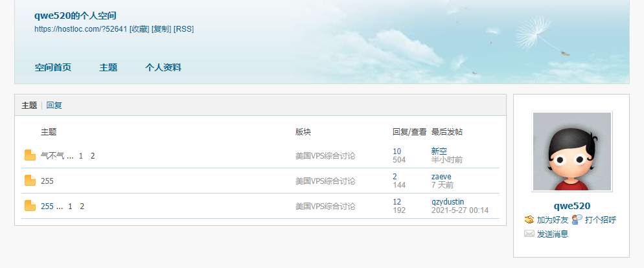
Task: Click the folder icon beside first 255 thread
Action: click(x=30, y=181)
